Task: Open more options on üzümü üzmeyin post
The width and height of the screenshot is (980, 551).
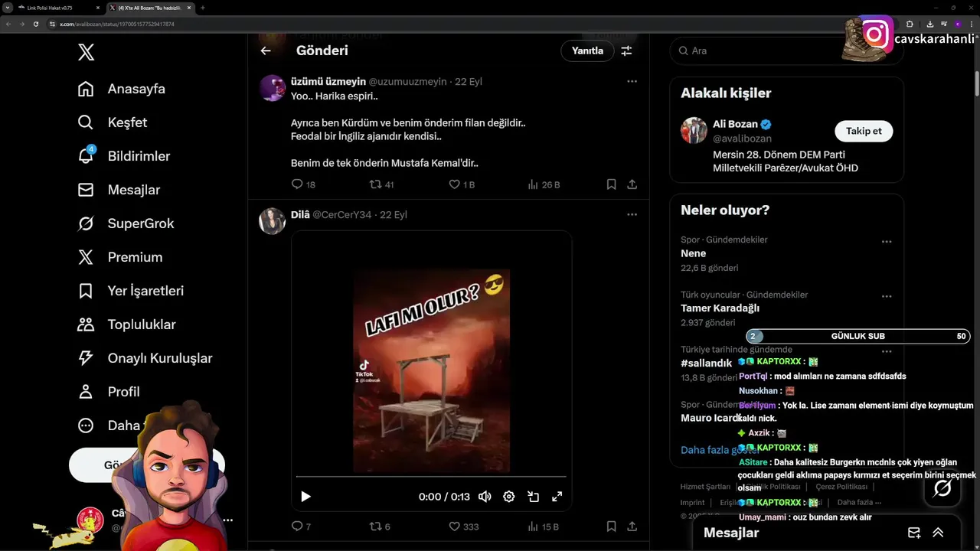Action: (x=632, y=81)
